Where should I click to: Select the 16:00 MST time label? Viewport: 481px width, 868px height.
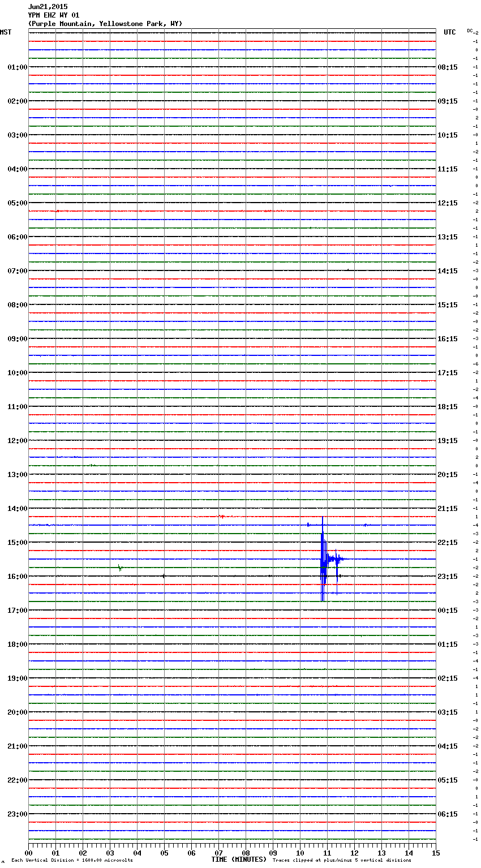pos(18,577)
